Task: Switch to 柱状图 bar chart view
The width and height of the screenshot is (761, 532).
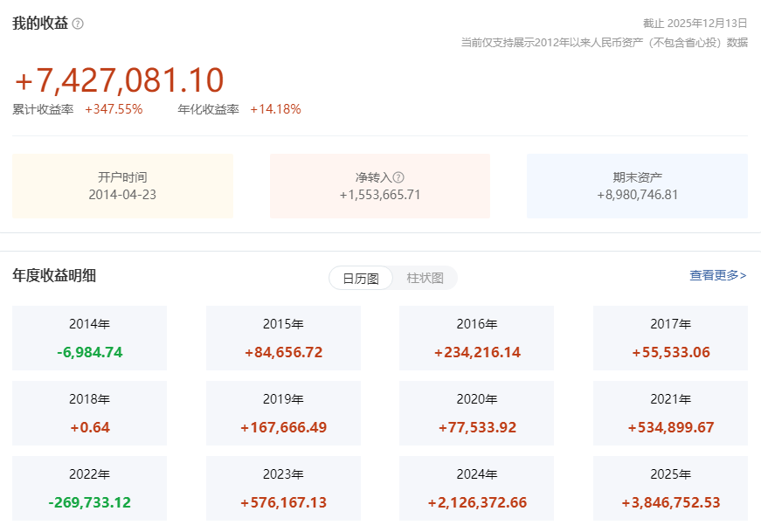Action: pos(425,279)
